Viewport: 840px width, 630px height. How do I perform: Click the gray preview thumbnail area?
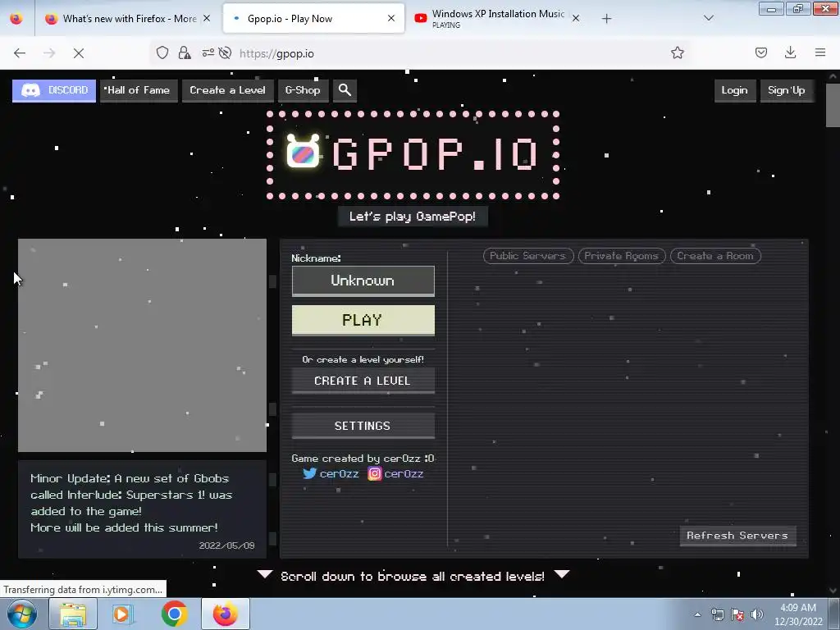click(x=143, y=345)
